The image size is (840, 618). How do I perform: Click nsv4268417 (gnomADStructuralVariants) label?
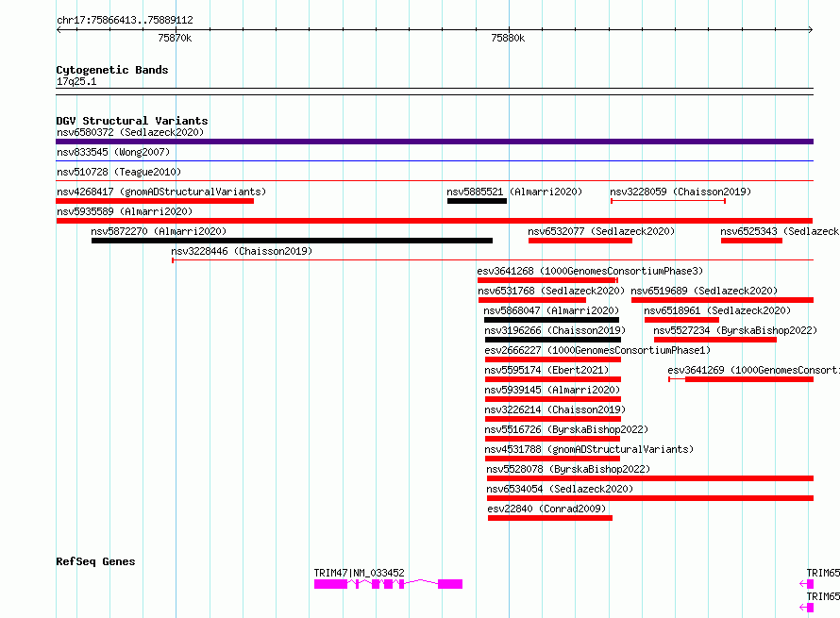[161, 192]
